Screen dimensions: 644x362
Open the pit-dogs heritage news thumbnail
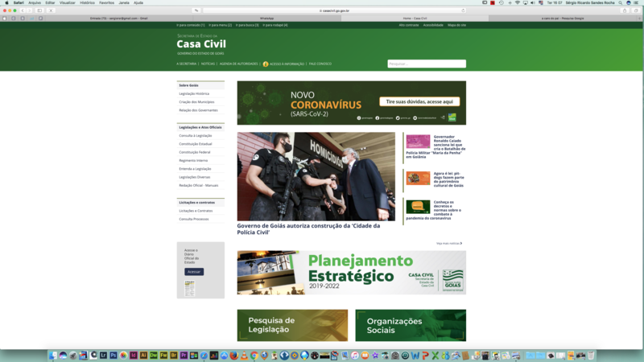[x=418, y=178]
